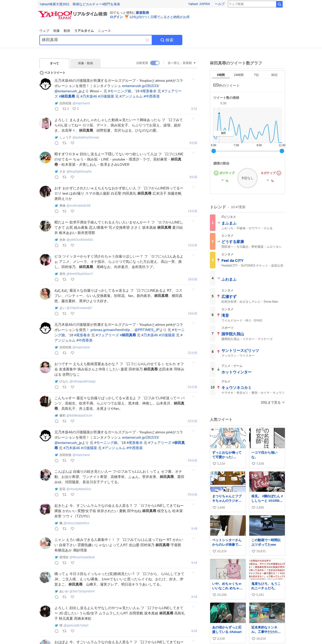Click left handle of time range slider
The width and height of the screenshot is (322, 644).
(214, 151)
